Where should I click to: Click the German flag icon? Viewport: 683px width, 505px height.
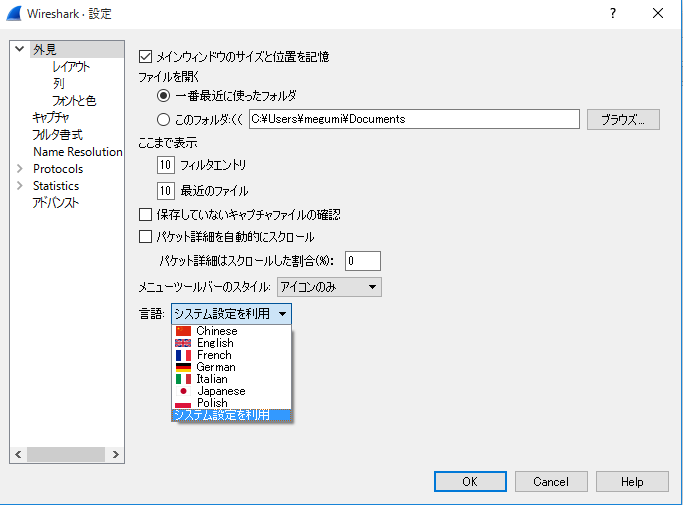[183, 367]
